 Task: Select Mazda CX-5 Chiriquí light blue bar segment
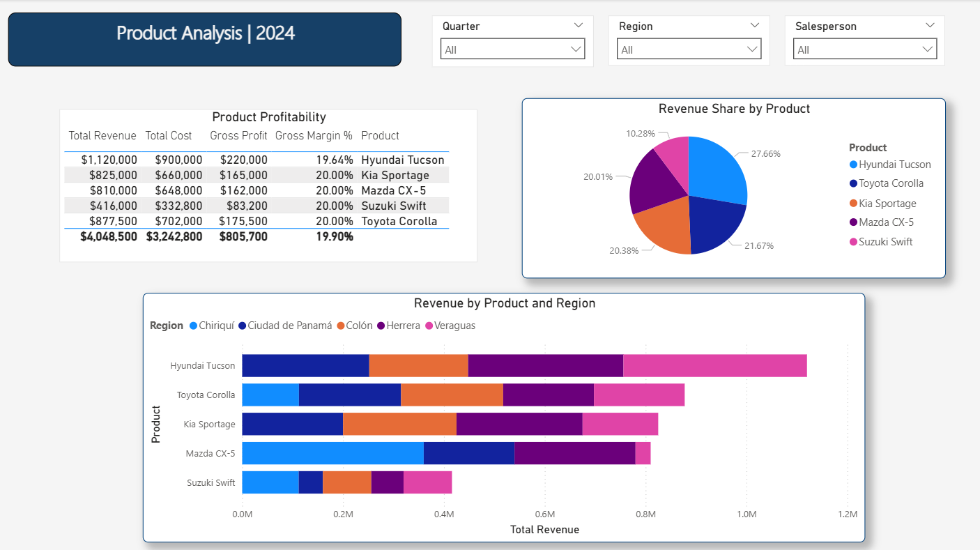[332, 453]
